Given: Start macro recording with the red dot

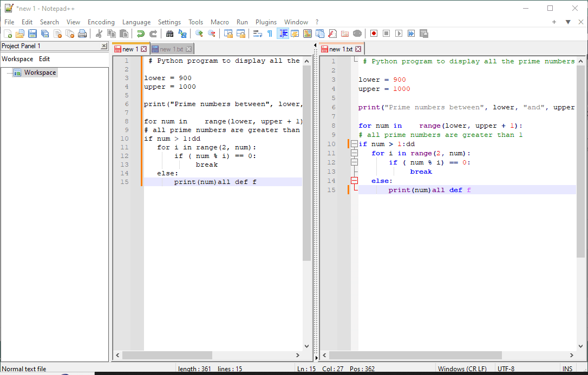Looking at the screenshot, I should click(x=374, y=34).
